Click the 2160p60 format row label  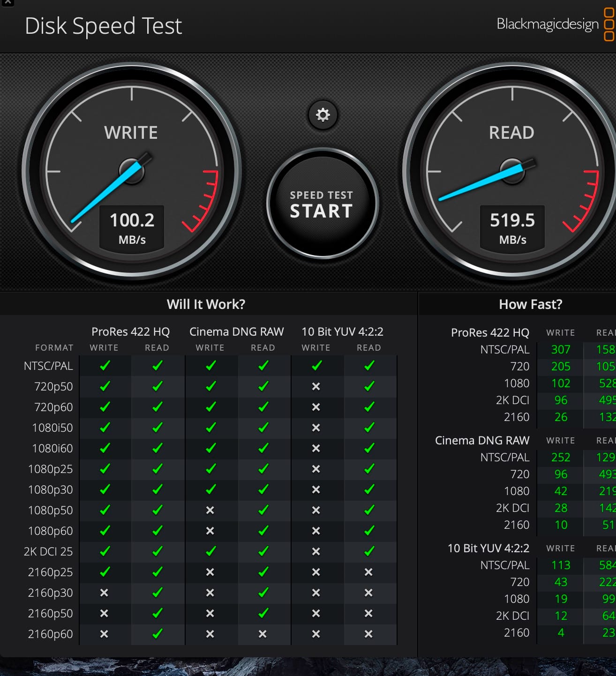(51, 634)
